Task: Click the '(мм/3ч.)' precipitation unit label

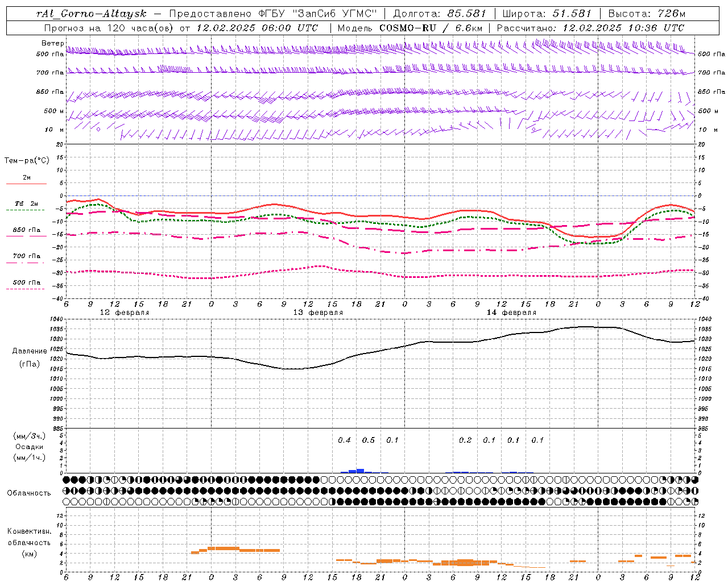Action: pos(29,436)
